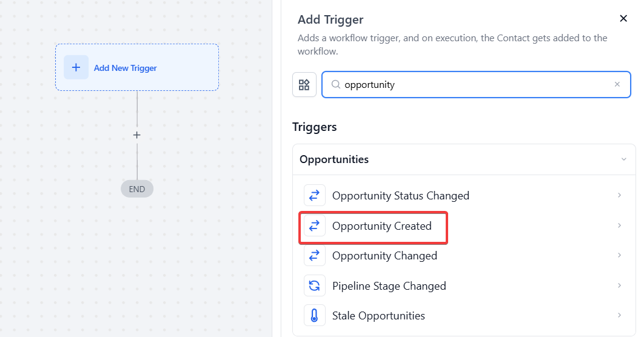Click the Pipeline Stage Changed refresh icon

315,285
